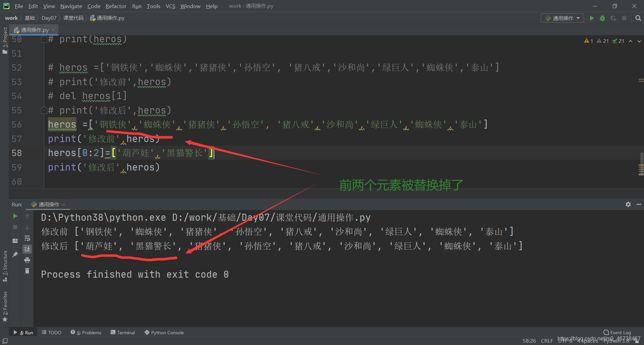Image resolution: width=644 pixels, height=345 pixels.
Task: Open the Terminal tool window
Action: coord(123,333)
